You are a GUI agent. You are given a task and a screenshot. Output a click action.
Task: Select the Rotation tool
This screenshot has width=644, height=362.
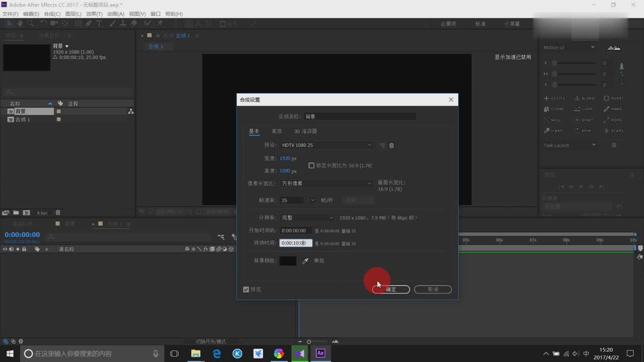click(x=44, y=23)
